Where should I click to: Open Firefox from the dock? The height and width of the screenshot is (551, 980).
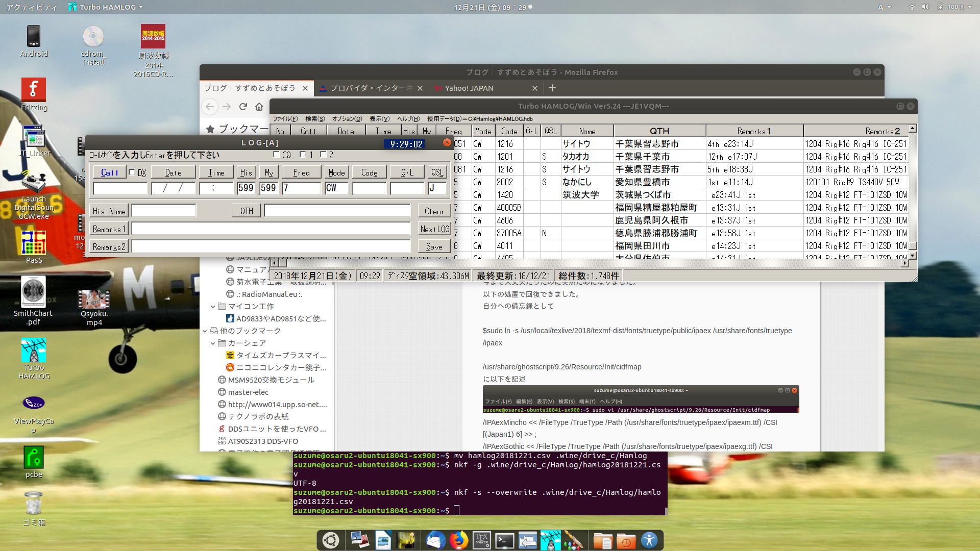tap(458, 540)
